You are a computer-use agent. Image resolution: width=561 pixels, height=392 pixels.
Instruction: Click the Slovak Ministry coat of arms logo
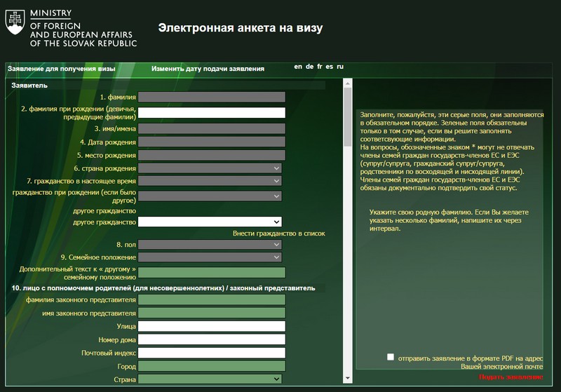point(15,22)
